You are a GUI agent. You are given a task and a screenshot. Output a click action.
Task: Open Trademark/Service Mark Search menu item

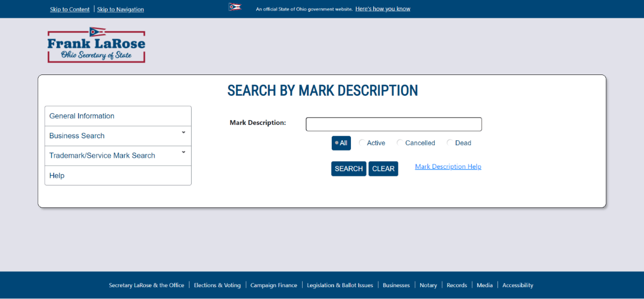pos(118,156)
